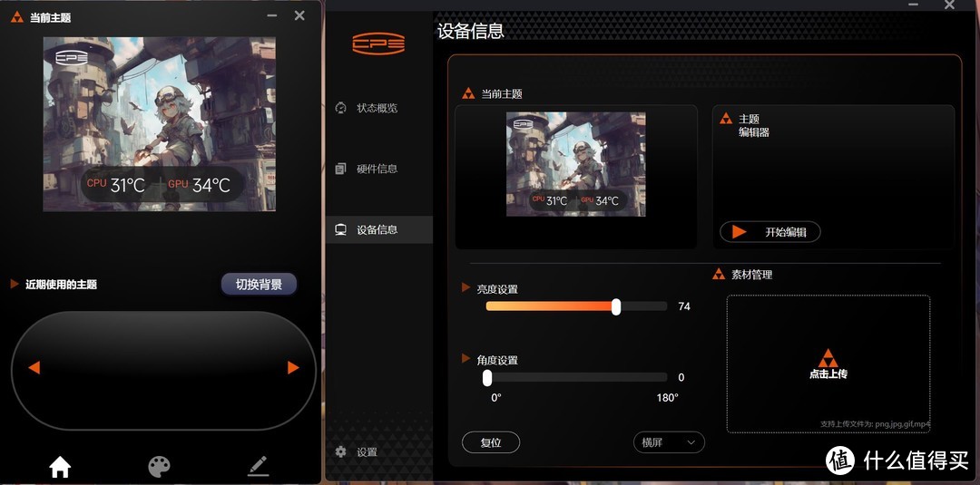Click the 设备信息 monitor icon
The width and height of the screenshot is (980, 485).
tap(340, 229)
